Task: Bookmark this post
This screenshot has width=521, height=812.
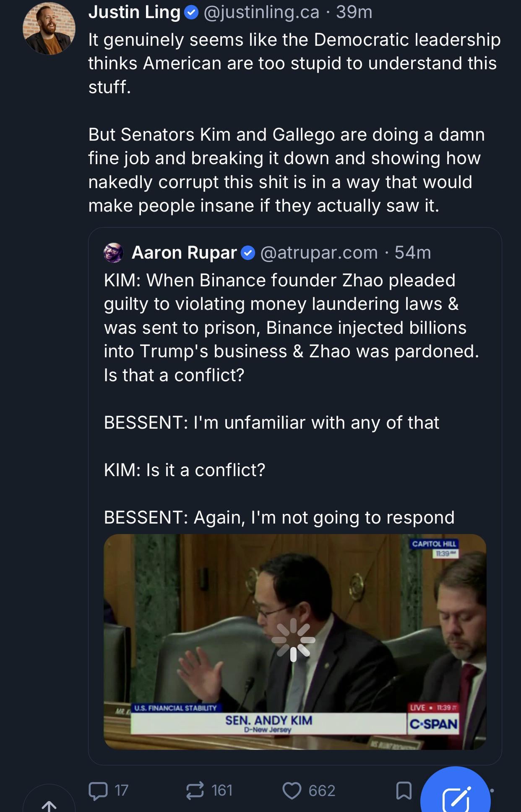Action: click(404, 791)
